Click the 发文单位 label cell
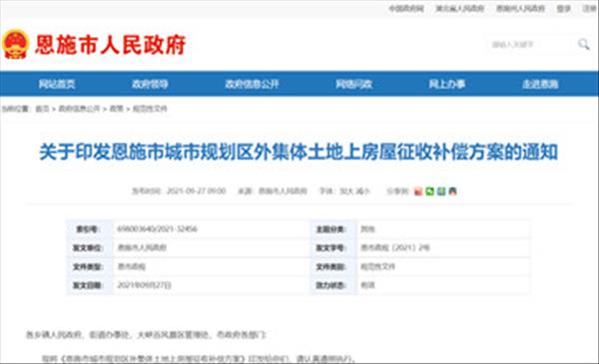 pyautogui.click(x=90, y=248)
